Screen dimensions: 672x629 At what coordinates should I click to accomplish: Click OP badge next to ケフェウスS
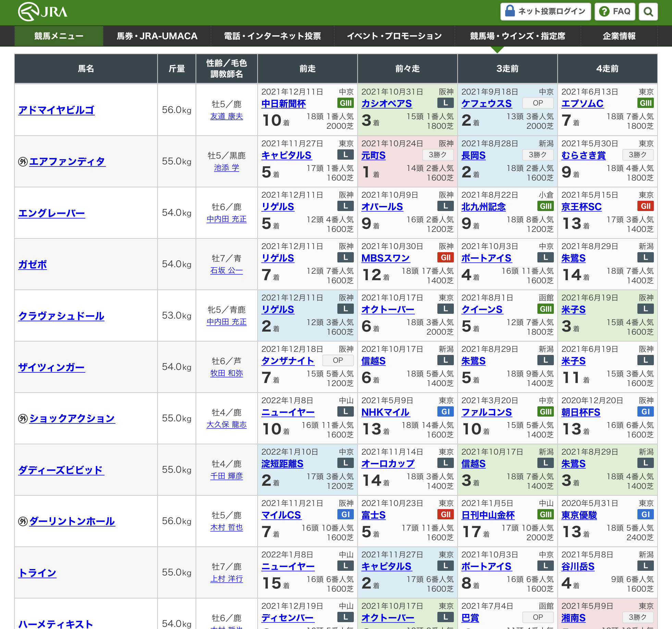pyautogui.click(x=538, y=103)
